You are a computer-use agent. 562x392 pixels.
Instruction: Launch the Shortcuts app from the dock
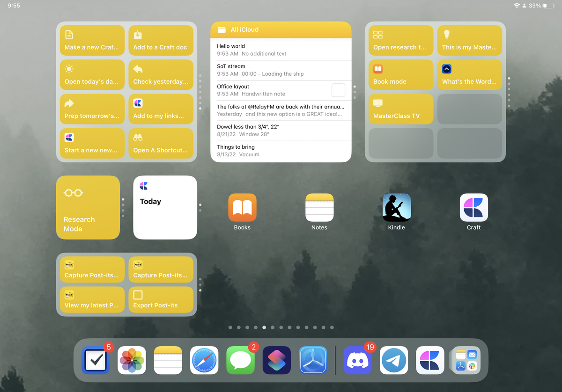[276, 361]
